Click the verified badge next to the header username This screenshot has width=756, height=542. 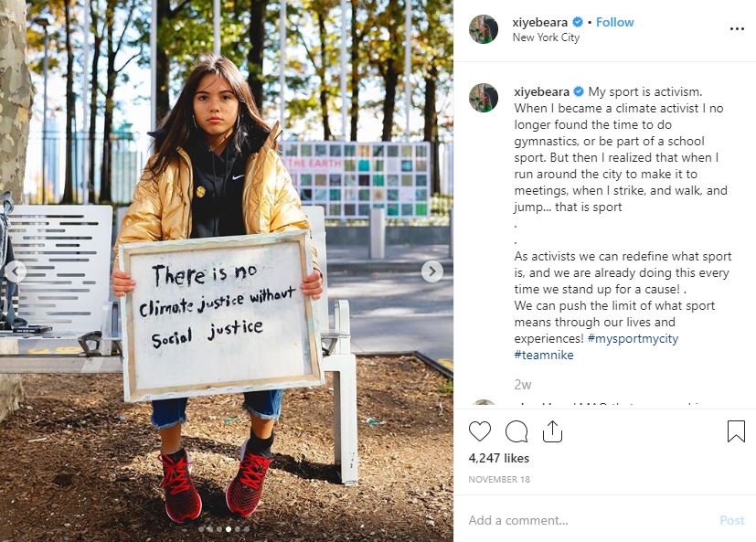577,22
